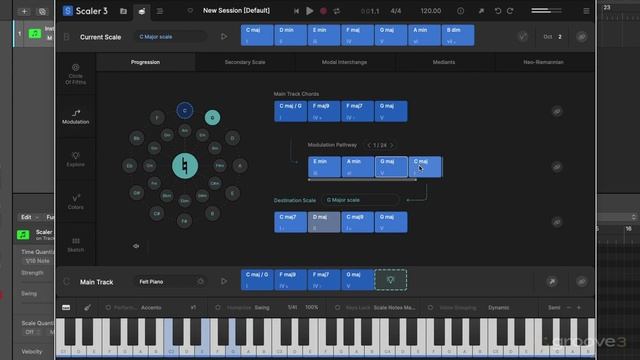Enable the Keys Lock toggle
This screenshot has height=360, width=640.
click(338, 307)
